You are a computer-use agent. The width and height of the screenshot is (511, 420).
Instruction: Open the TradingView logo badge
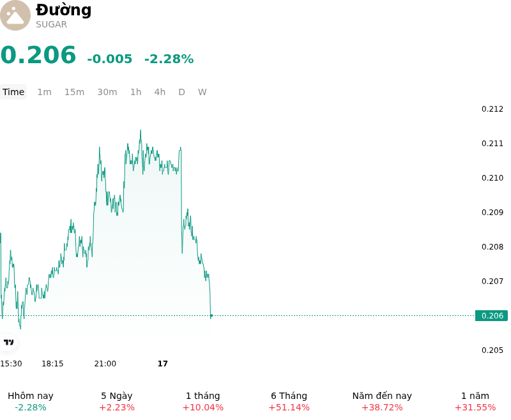pyautogui.click(x=8, y=342)
